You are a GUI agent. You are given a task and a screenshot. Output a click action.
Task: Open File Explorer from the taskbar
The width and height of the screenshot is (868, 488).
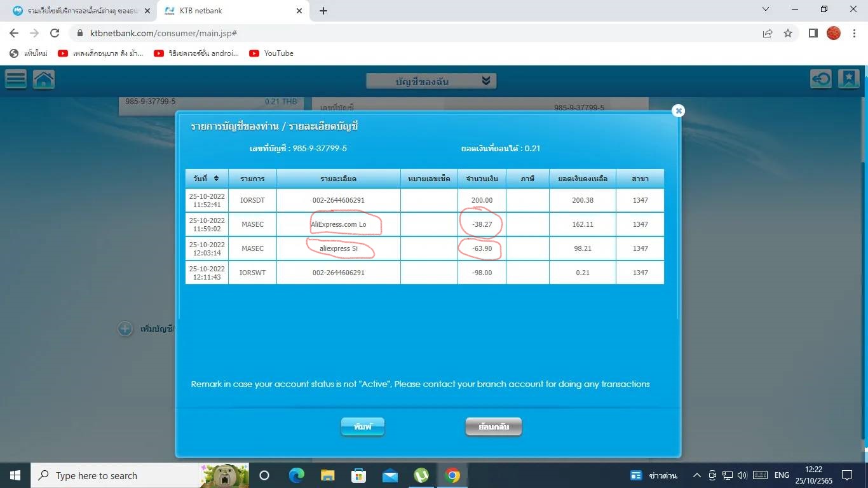click(327, 475)
